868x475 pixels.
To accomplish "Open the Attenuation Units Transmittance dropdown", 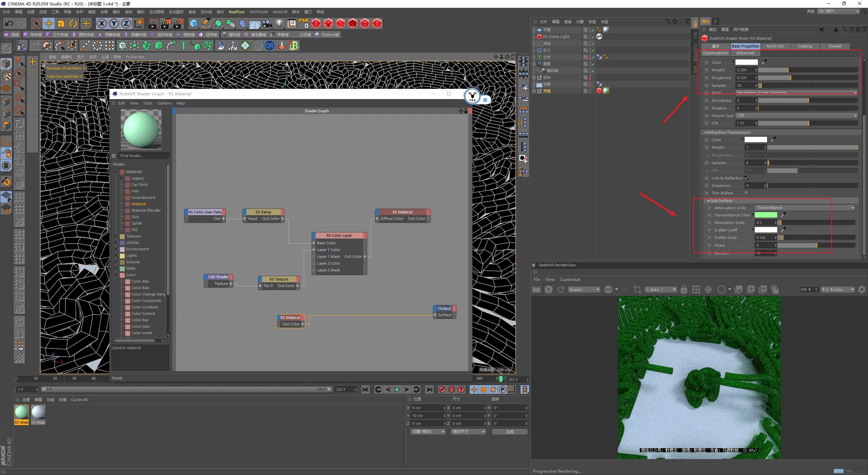I will click(x=805, y=207).
